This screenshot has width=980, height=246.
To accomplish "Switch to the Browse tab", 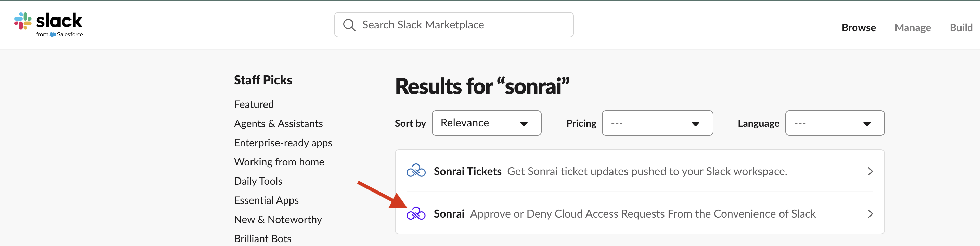I will (x=858, y=27).
